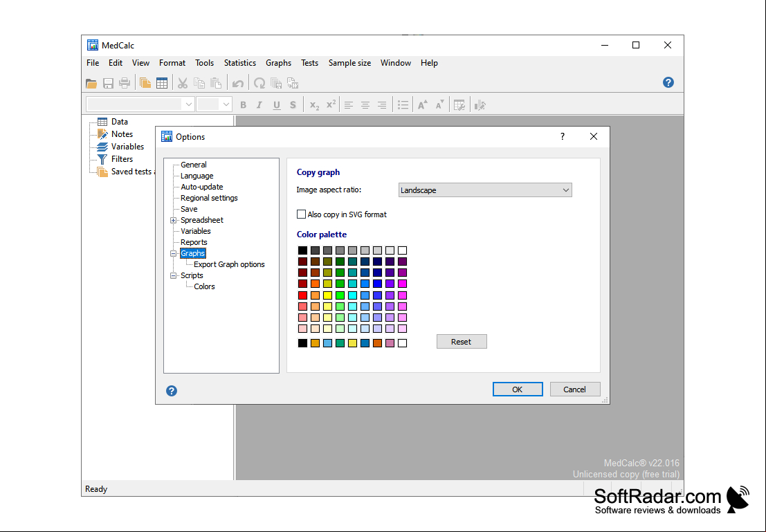Click the Repeat circular arrow icon
The height and width of the screenshot is (532, 766).
coord(259,84)
